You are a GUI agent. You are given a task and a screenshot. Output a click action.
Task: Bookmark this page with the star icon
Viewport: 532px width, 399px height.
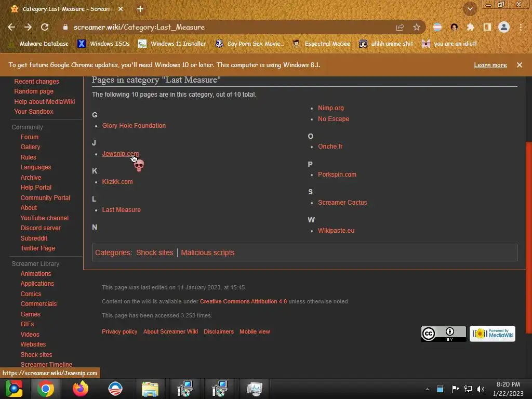tap(417, 27)
